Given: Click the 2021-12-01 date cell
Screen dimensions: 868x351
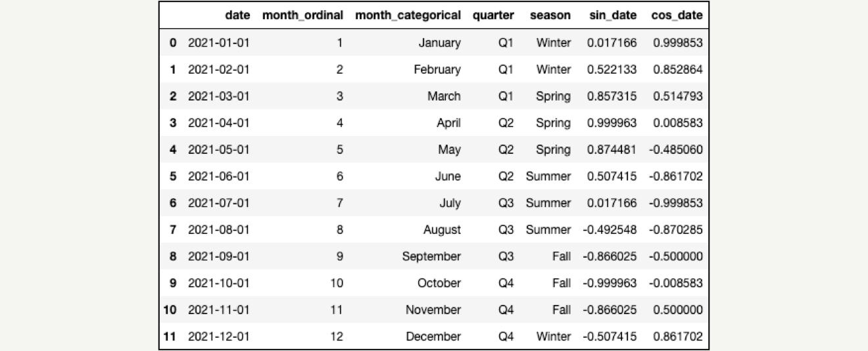Looking at the screenshot, I should 219,337.
